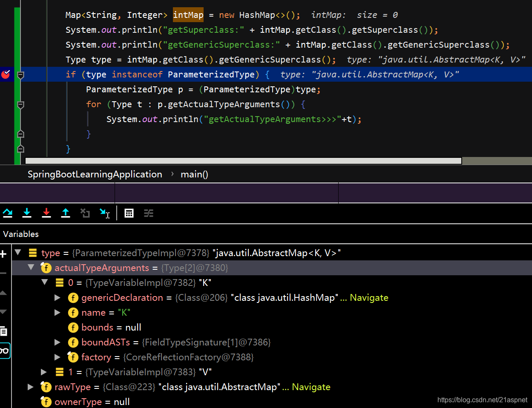Click the ownerType = null field row
The height and width of the screenshot is (408, 532).
(272, 402)
